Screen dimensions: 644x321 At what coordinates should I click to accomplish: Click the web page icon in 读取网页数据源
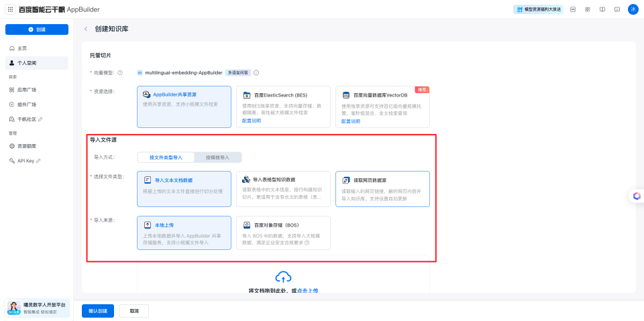point(346,180)
